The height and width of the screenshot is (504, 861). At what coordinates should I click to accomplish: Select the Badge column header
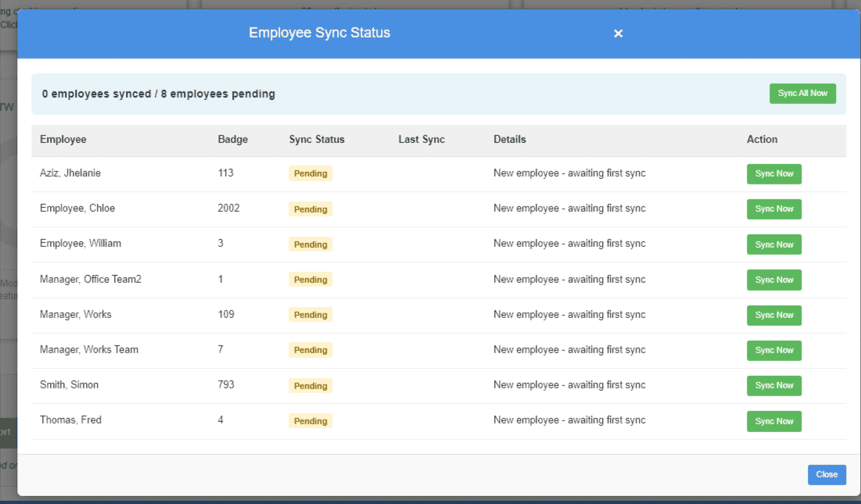click(x=233, y=139)
